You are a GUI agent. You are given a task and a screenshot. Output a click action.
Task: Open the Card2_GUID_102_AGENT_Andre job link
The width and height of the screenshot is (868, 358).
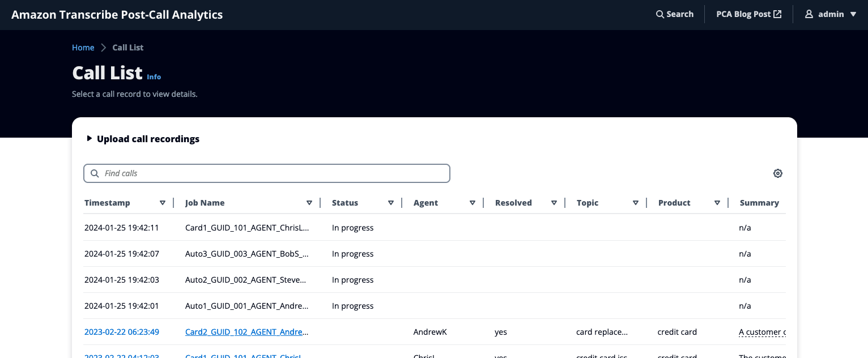247,332
